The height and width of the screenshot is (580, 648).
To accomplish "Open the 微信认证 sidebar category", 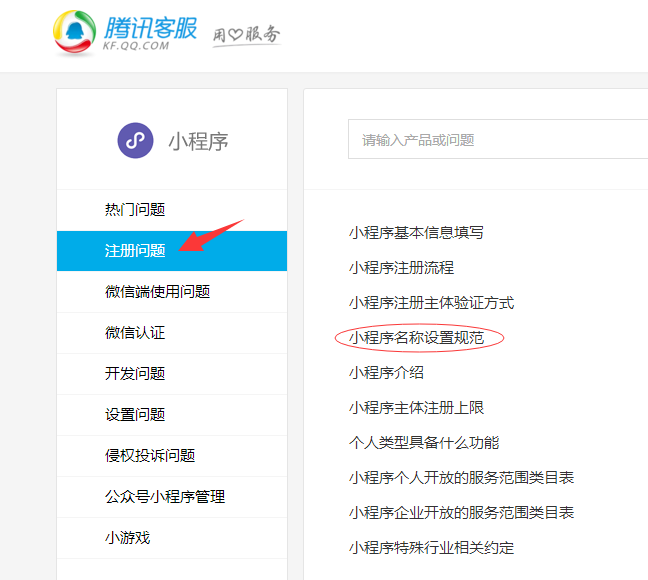I will pyautogui.click(x=172, y=333).
